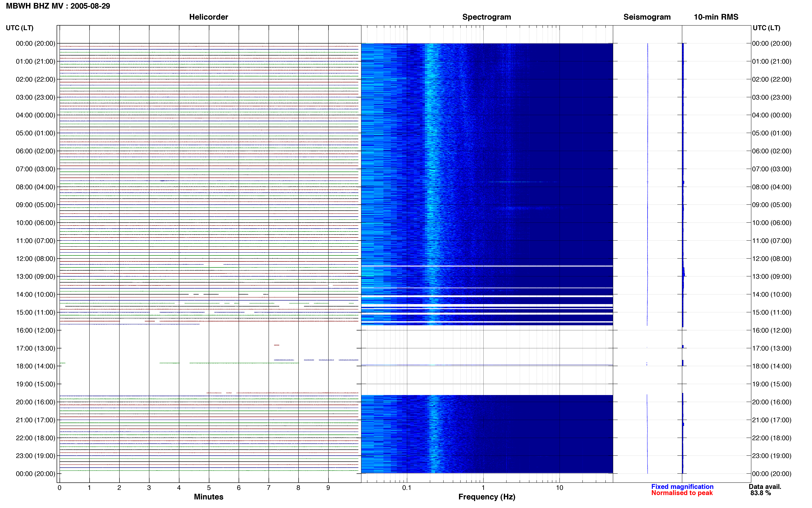Click the 10 Hz frequency tick label

pyautogui.click(x=559, y=488)
